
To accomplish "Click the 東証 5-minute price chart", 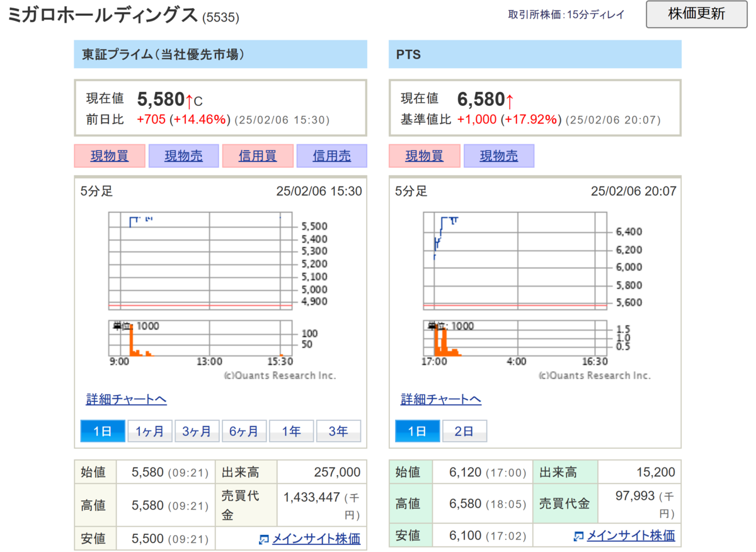I will [200, 261].
